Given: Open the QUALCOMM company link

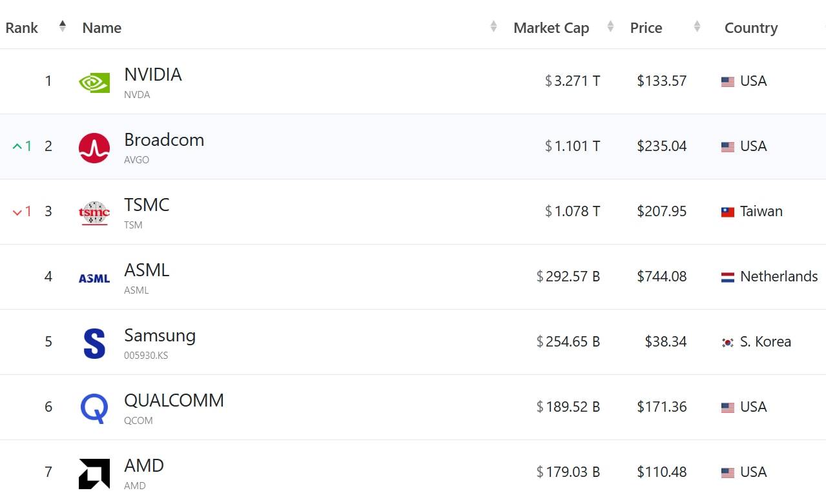Looking at the screenshot, I should click(174, 401).
